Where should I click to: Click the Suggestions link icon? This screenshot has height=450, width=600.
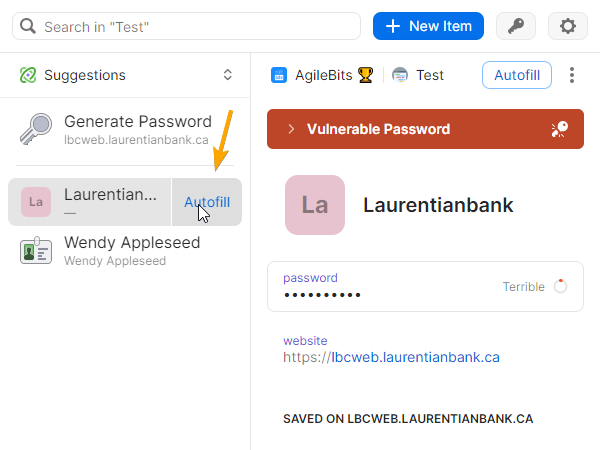tap(28, 75)
